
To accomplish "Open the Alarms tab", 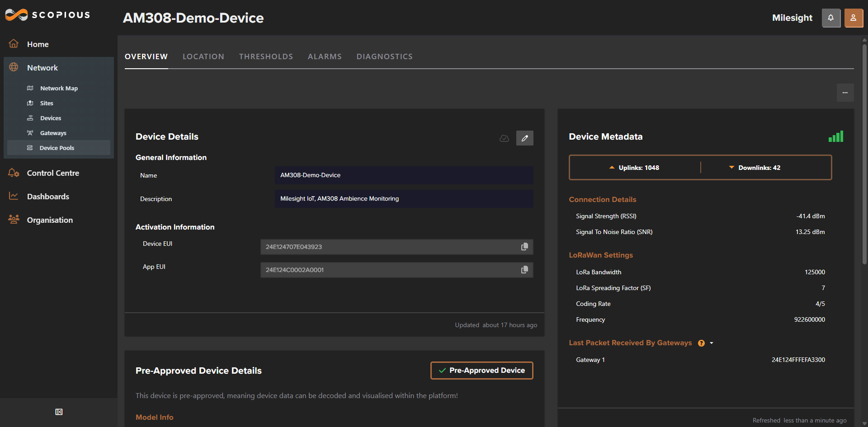I will pyautogui.click(x=325, y=56).
